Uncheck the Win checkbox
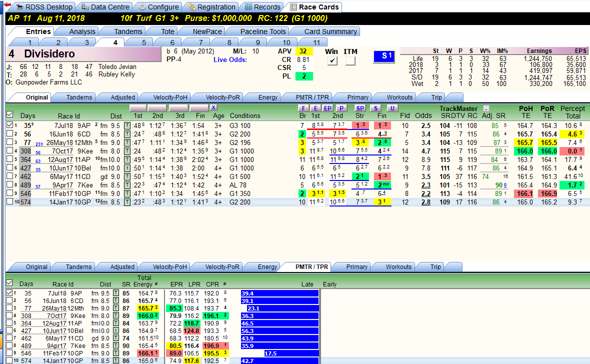 click(332, 60)
